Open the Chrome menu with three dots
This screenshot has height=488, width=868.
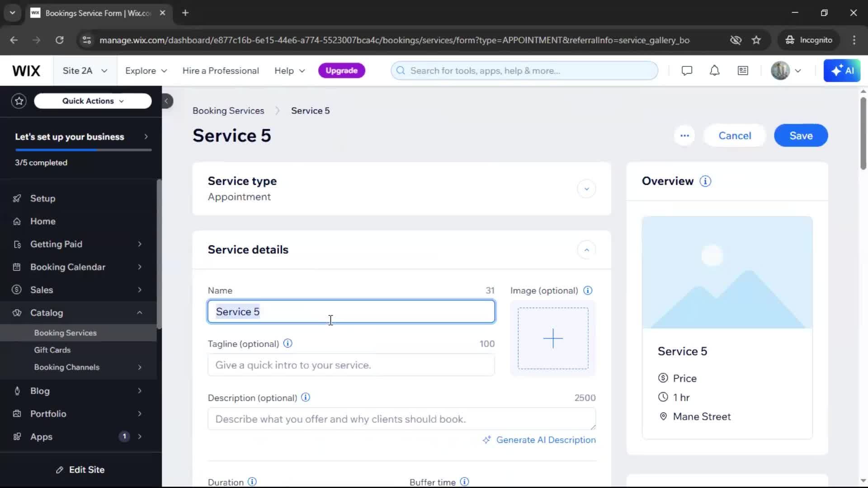tap(854, 40)
